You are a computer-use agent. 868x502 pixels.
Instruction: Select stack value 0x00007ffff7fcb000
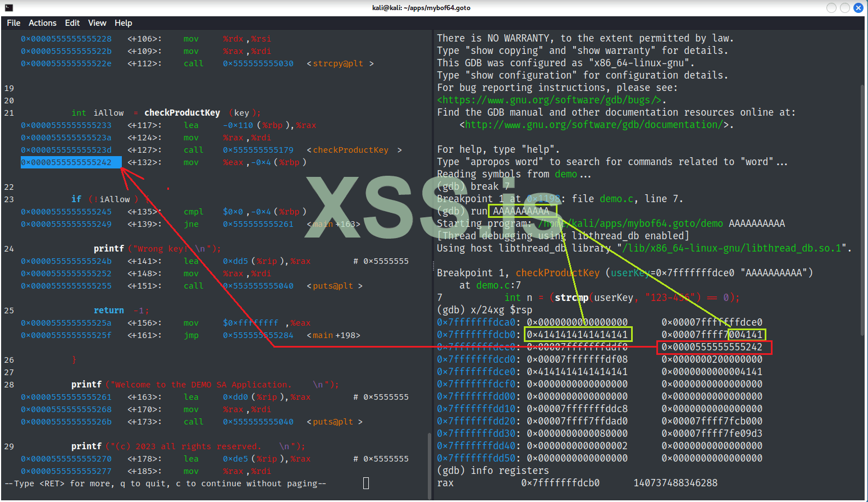tap(712, 421)
